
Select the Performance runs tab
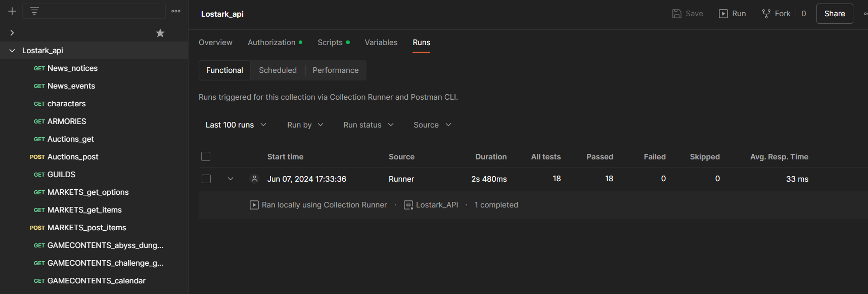tap(336, 70)
